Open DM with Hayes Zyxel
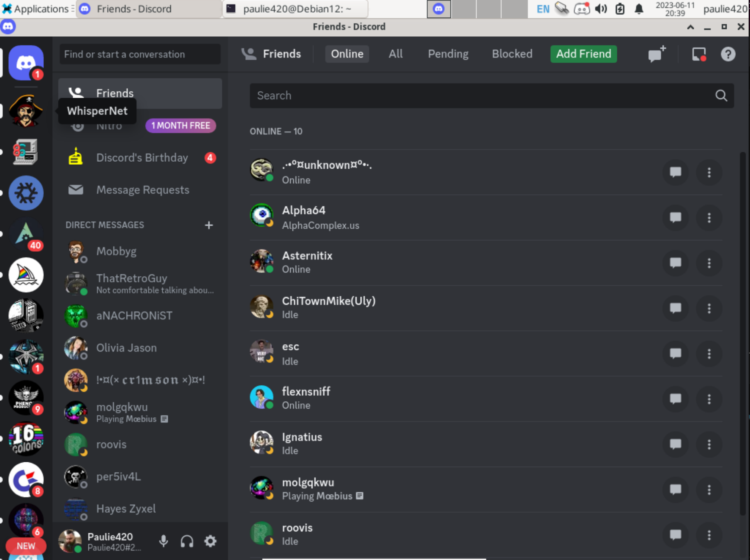Screen dimensions: 750x560 point(140,509)
